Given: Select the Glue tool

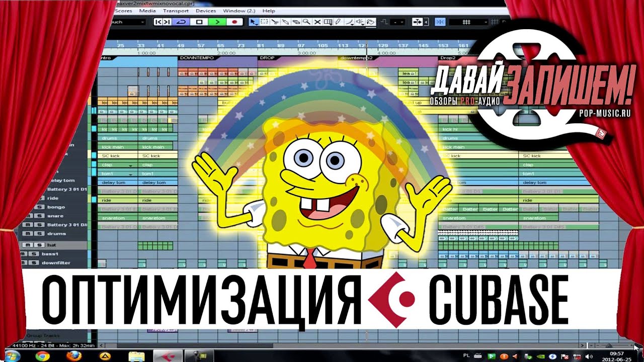Looking at the screenshot, I should [x=285, y=22].
